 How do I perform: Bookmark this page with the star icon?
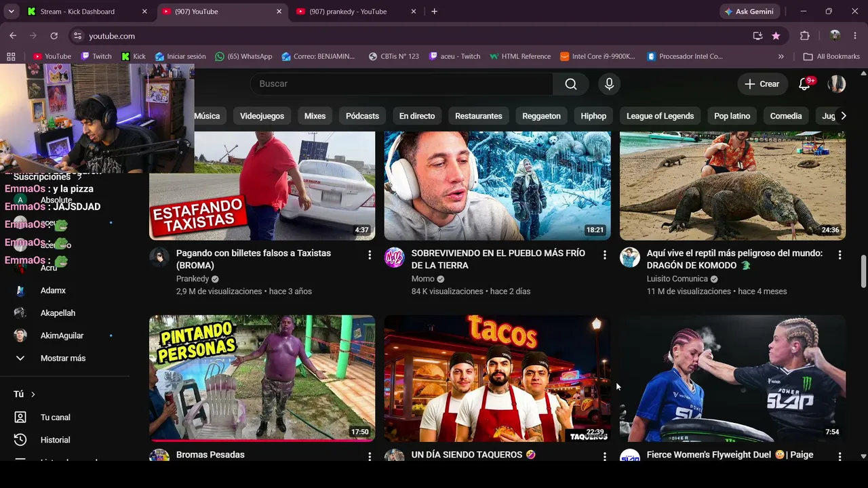click(x=776, y=36)
